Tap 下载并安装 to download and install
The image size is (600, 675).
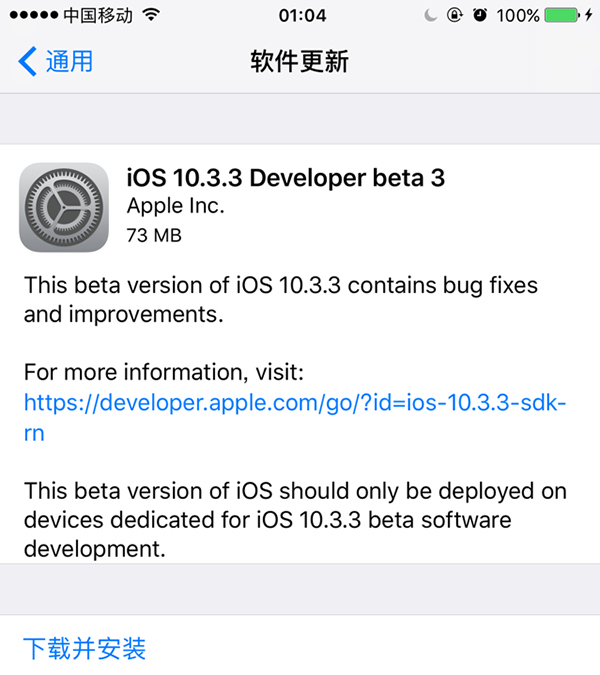(x=85, y=648)
